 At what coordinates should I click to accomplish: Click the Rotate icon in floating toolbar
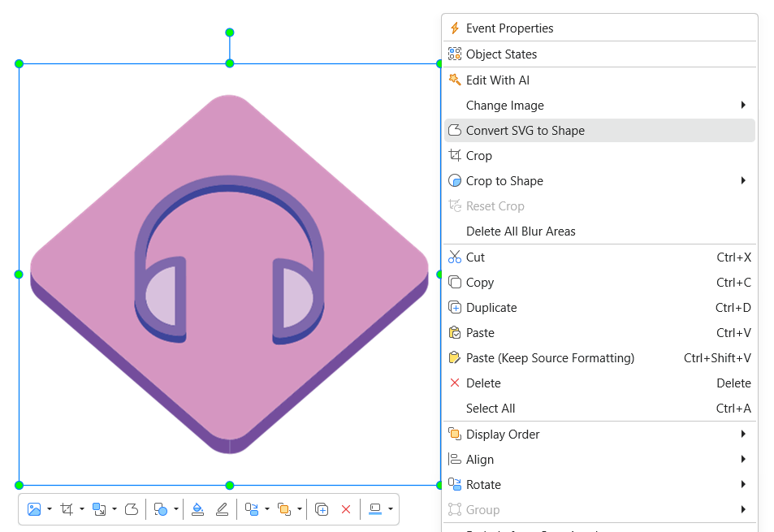252,509
